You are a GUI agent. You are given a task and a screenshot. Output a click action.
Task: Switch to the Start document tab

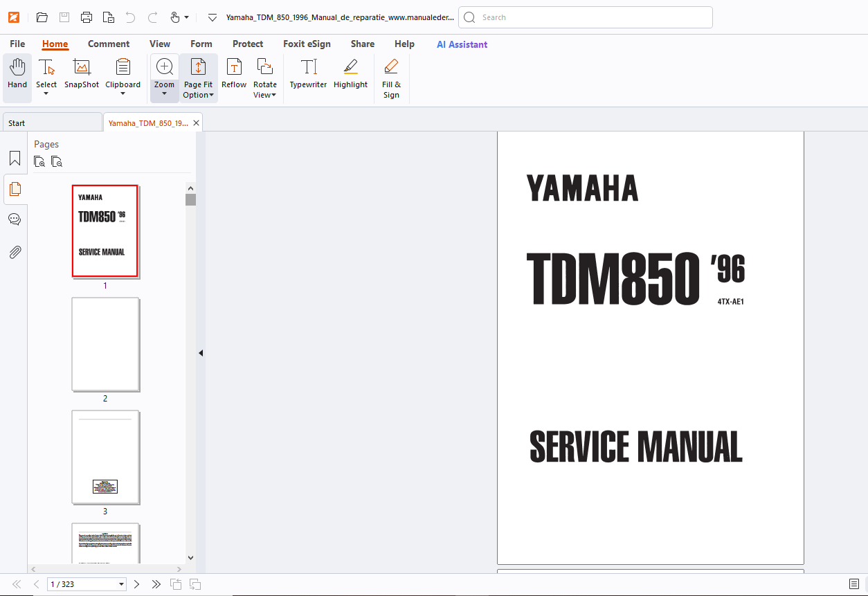click(52, 123)
